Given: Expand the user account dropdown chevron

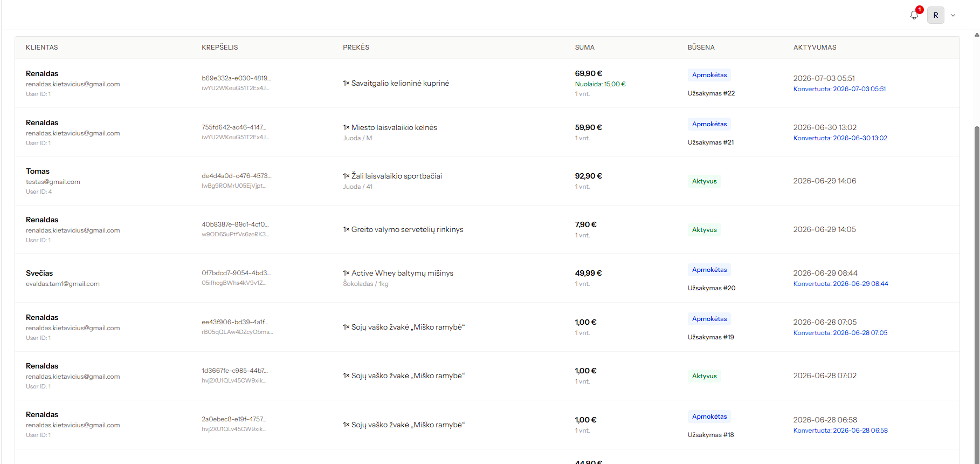Looking at the screenshot, I should pos(953,15).
